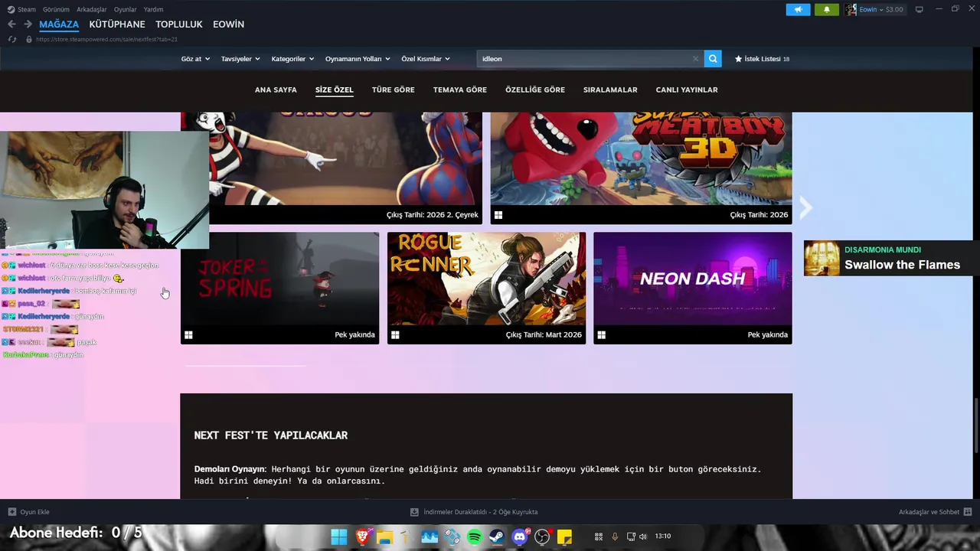Open the Neon Dash game card
The width and height of the screenshot is (980, 551).
coord(693,288)
